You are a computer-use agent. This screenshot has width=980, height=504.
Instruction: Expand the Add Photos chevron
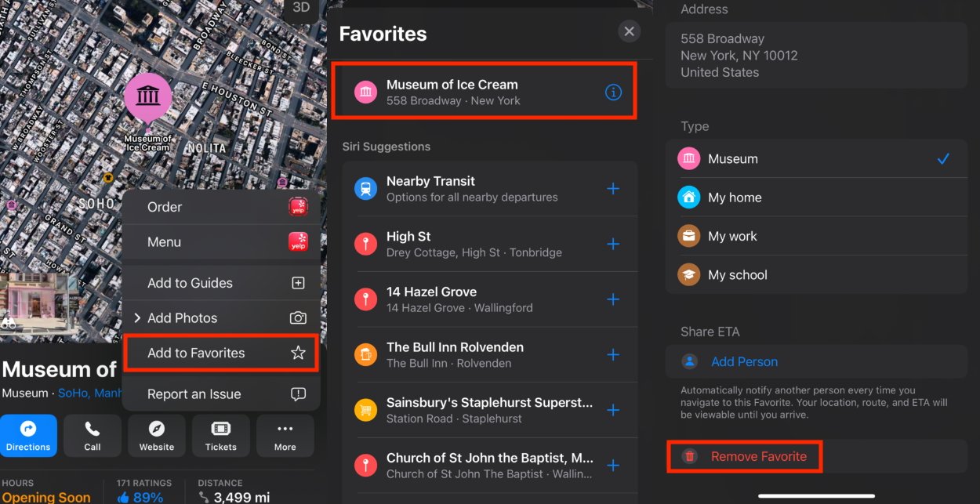point(137,317)
